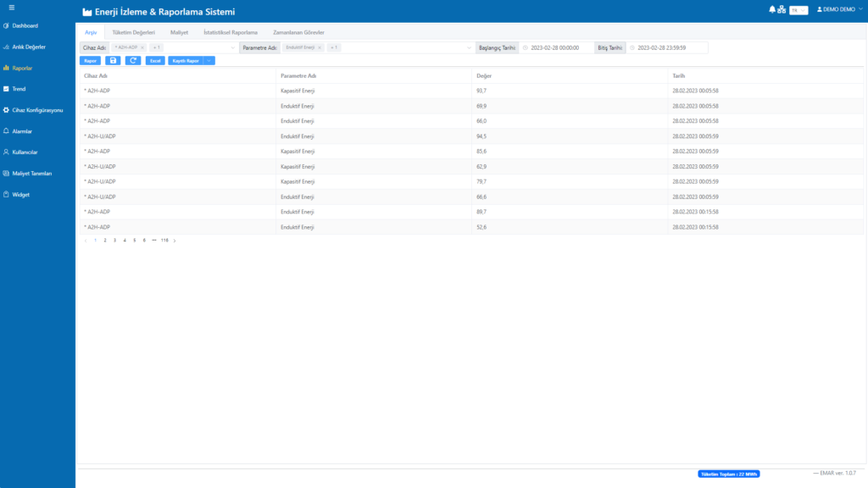Go to page 3
Image resolution: width=868 pixels, height=488 pixels.
click(x=114, y=241)
